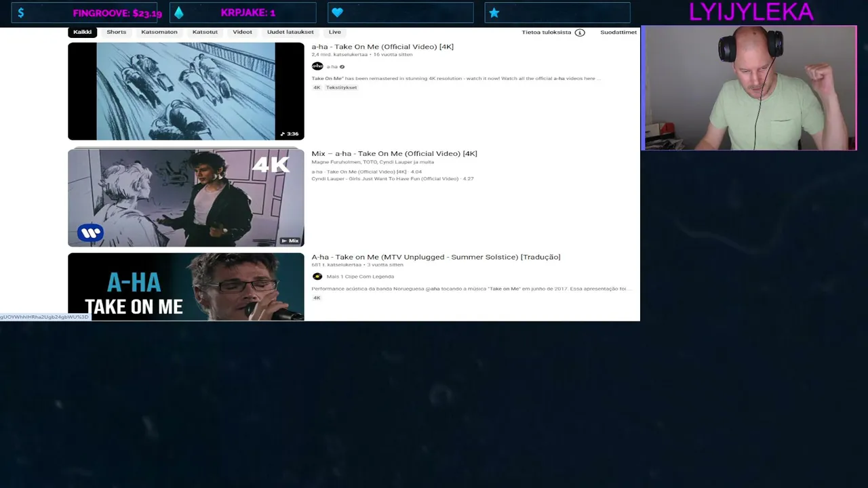Open the a-ha Take On Me 3:36 thumbnail
This screenshot has width=868, height=488.
[x=186, y=91]
